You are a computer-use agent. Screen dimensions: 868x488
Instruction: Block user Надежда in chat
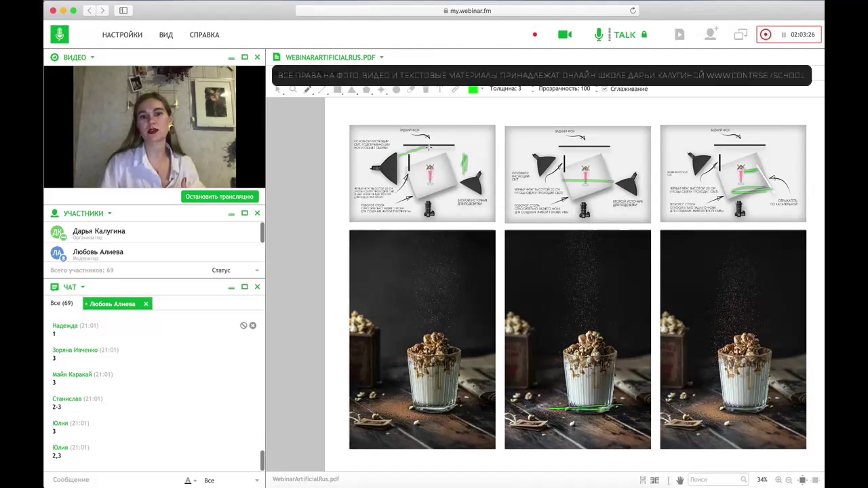click(x=243, y=325)
